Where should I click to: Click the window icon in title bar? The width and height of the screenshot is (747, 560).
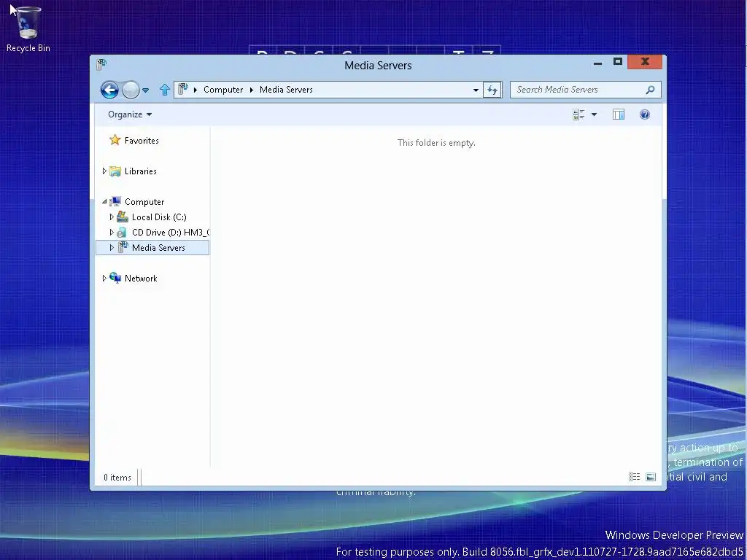101,64
